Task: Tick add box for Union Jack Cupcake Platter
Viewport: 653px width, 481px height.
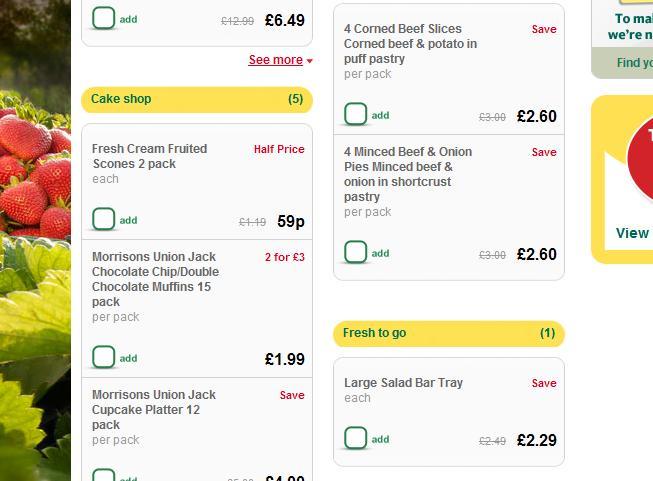Action: [104, 475]
